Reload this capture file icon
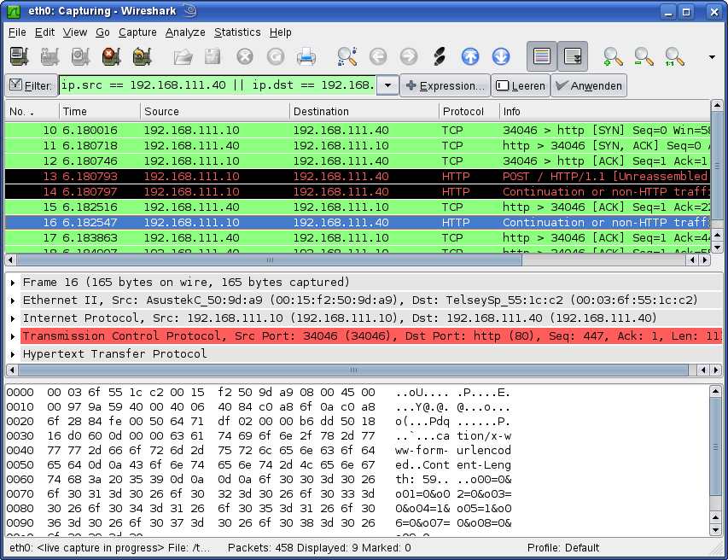 coord(276,56)
